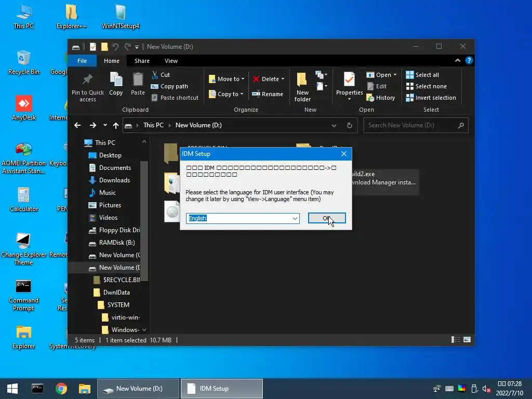Expand the address bar history dropdown
This screenshot has height=399, width=532.
coord(334,126)
